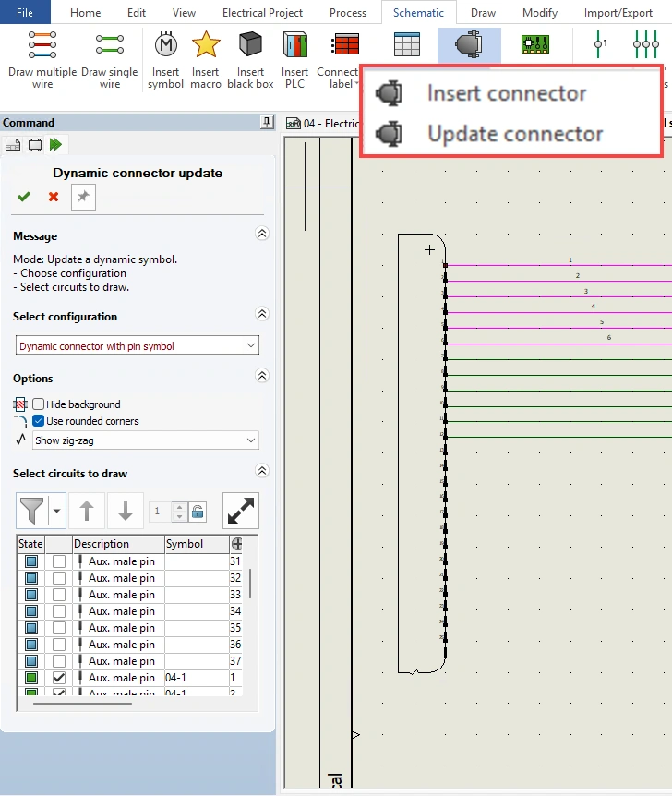
Task: Click the filter funnel button
Action: [32, 510]
